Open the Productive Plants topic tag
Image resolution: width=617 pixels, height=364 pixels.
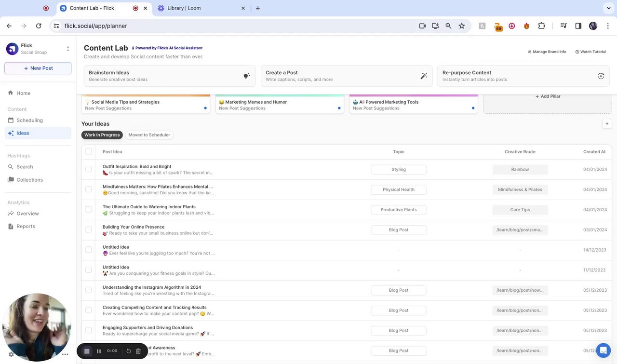[399, 210]
